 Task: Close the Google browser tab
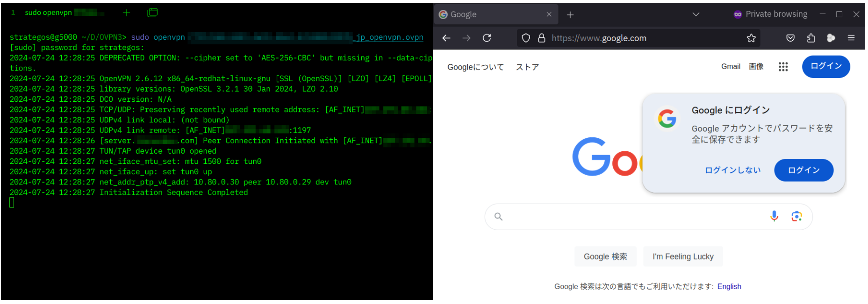click(549, 14)
